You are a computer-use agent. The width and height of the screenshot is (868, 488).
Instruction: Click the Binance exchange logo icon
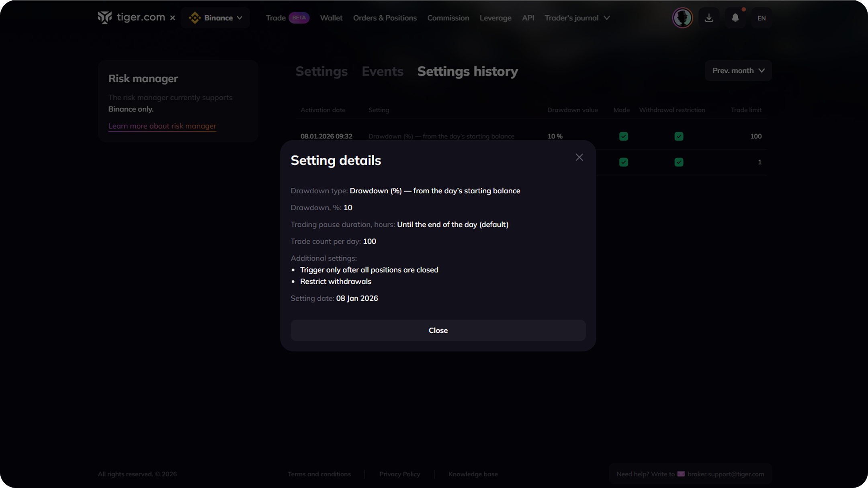(x=195, y=18)
